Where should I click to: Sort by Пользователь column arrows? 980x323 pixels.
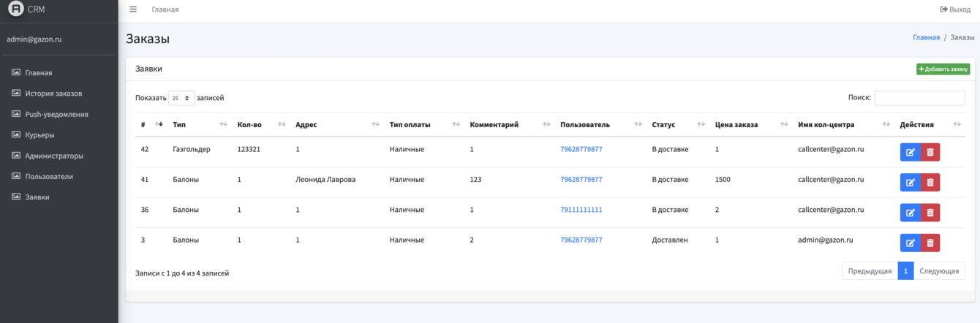pos(637,125)
